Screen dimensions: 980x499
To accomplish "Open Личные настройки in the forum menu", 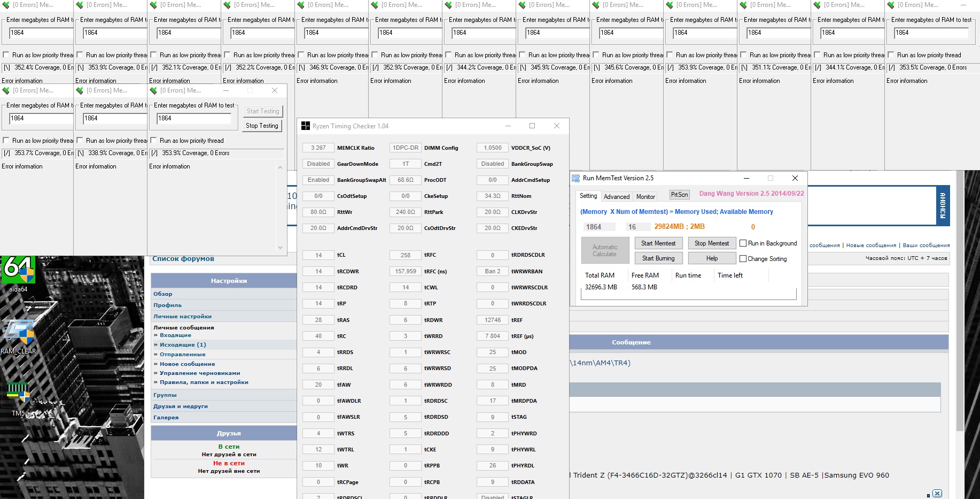I will coord(183,317).
